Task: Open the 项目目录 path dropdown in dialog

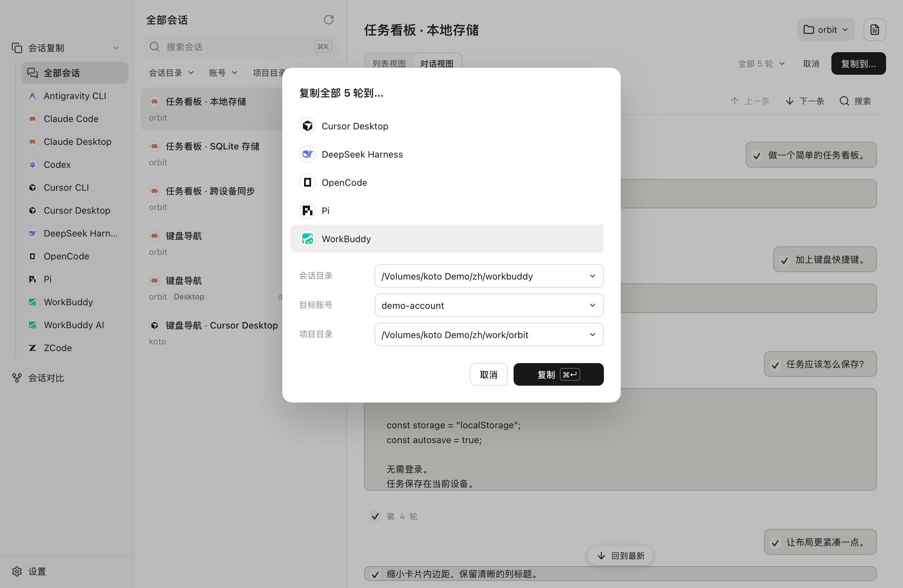Action: (x=489, y=335)
